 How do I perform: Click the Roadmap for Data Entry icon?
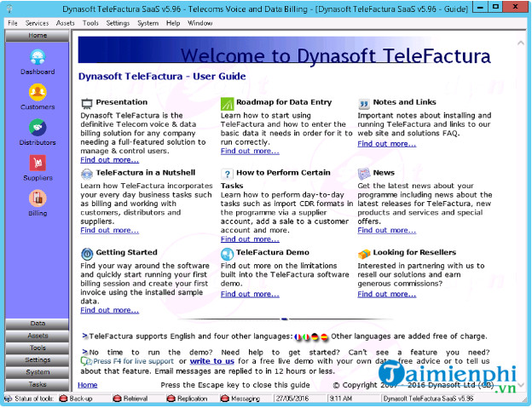(227, 103)
